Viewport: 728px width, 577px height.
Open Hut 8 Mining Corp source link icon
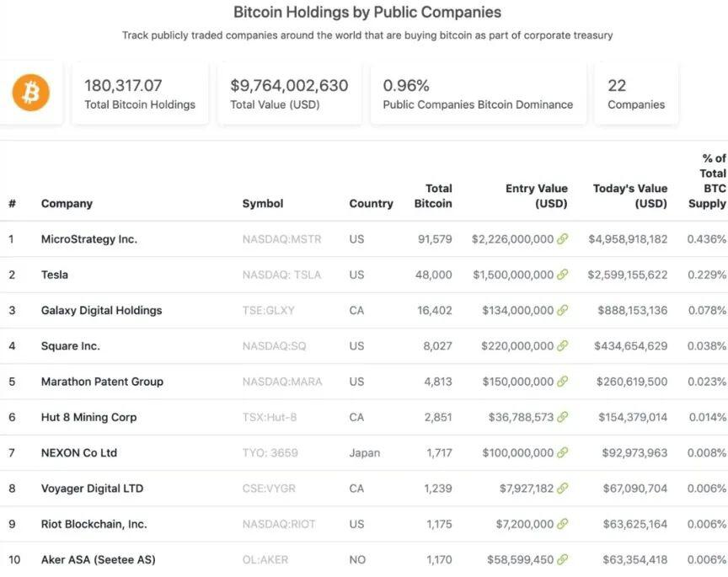[562, 417]
